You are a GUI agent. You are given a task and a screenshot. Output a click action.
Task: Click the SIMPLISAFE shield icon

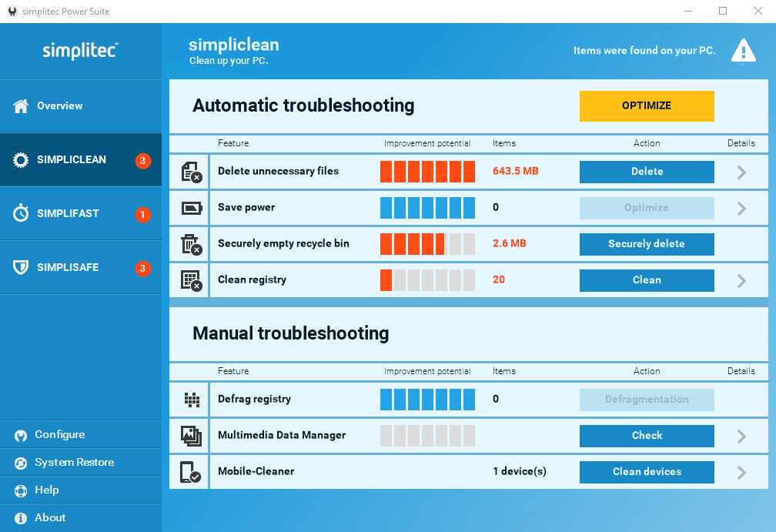pos(21,267)
